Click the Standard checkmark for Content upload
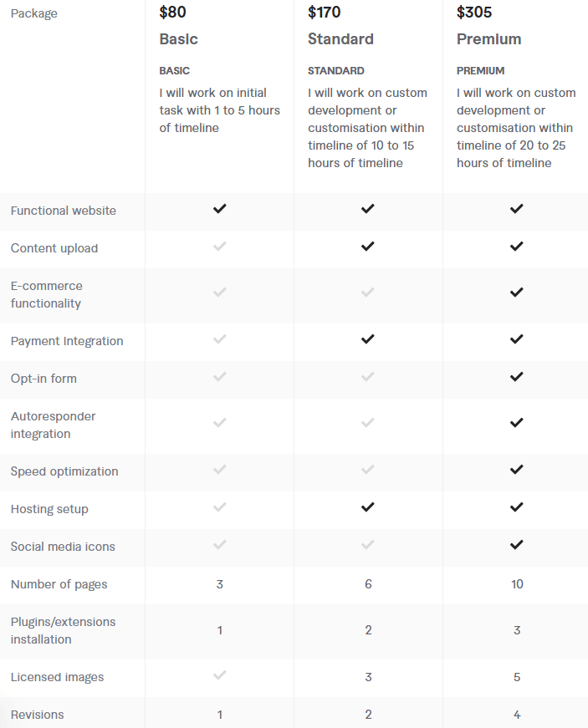 point(367,247)
